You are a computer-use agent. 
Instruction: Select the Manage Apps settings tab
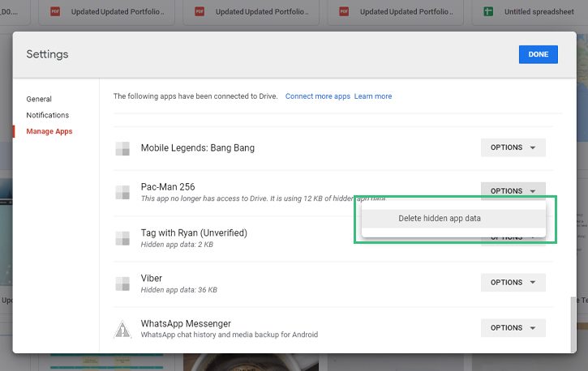[49, 131]
